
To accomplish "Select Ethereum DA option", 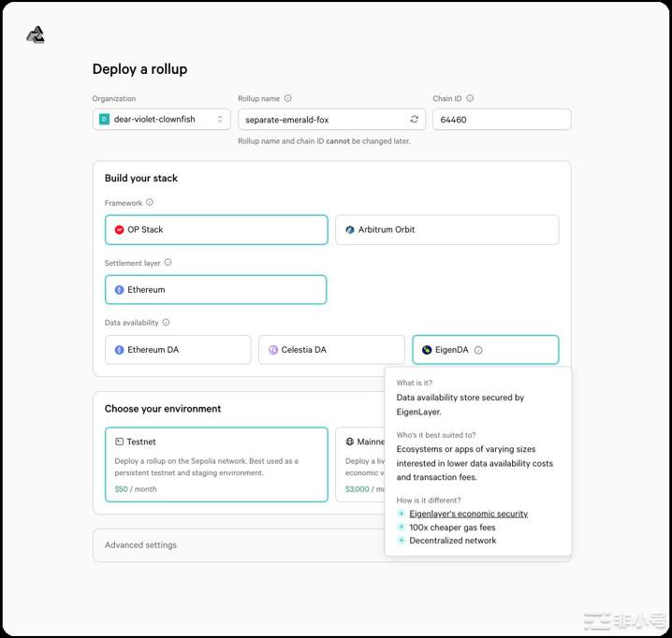I will point(178,350).
